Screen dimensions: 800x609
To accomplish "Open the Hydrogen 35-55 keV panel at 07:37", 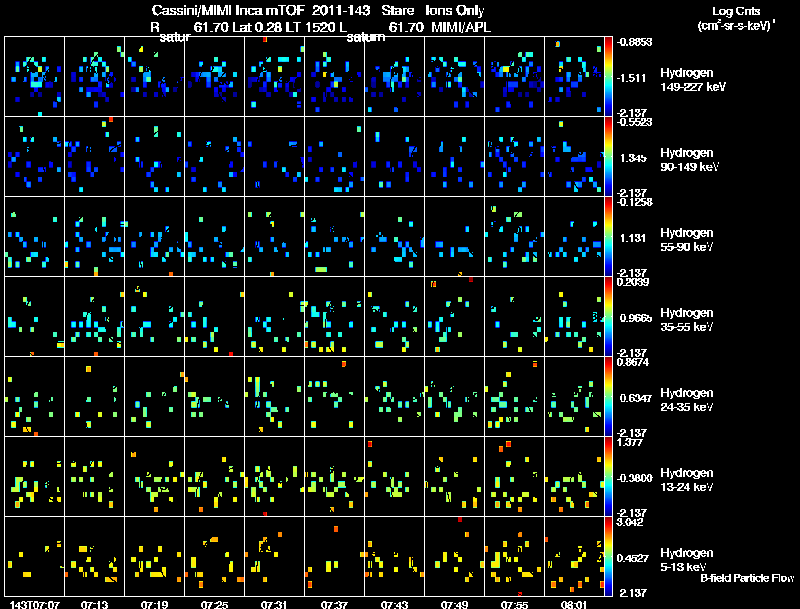I will click(x=334, y=317).
